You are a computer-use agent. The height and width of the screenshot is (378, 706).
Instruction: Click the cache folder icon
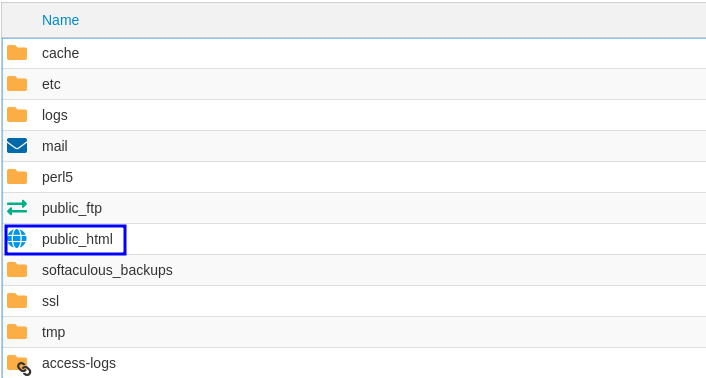tap(17, 53)
